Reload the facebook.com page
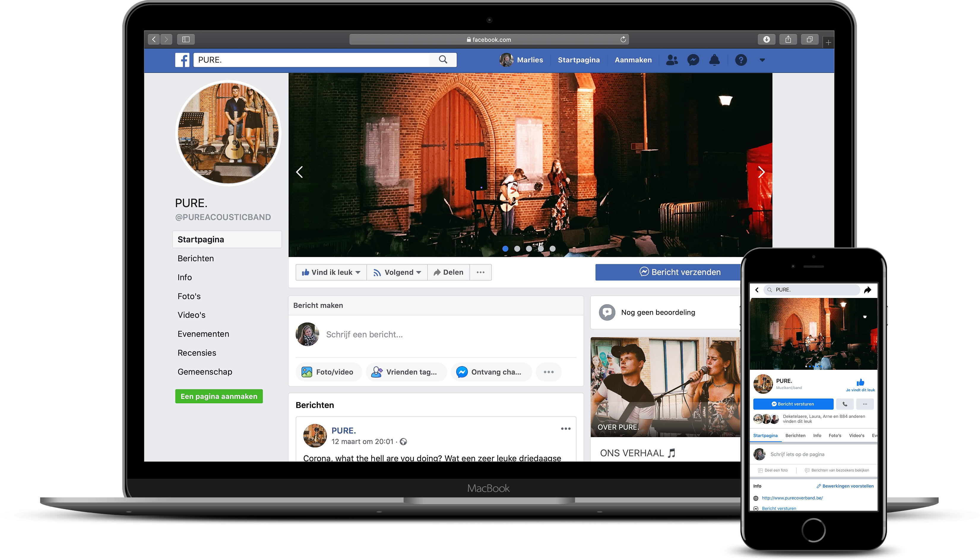The width and height of the screenshot is (980, 560). pyautogui.click(x=623, y=39)
